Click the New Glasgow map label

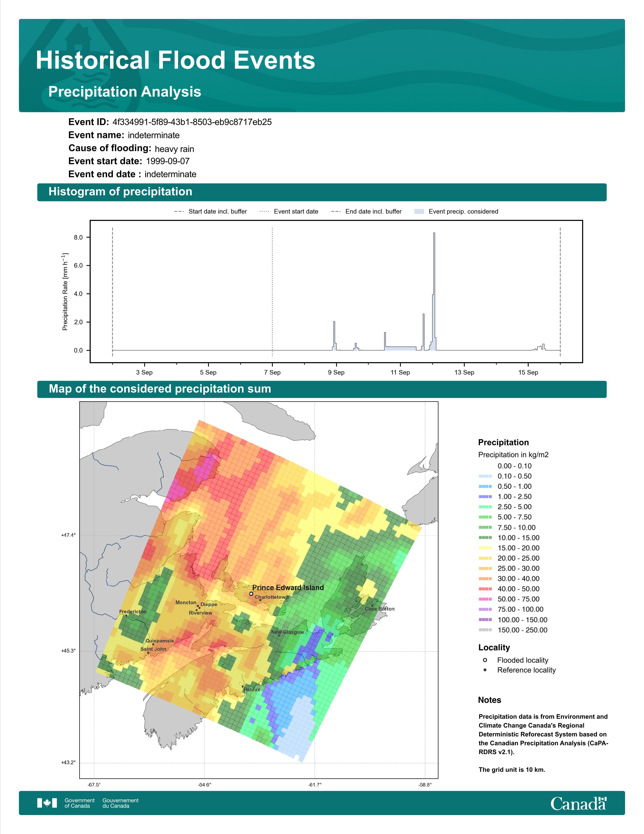(288, 632)
